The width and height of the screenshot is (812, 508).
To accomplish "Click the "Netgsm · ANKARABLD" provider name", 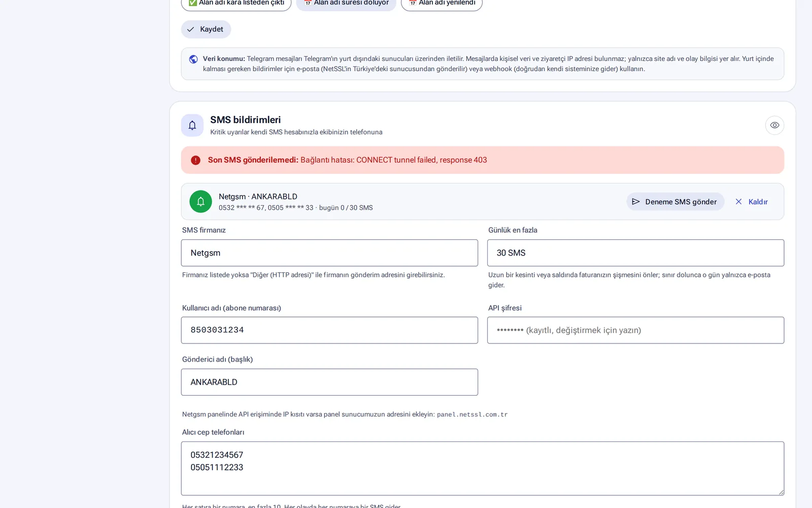I will [258, 197].
